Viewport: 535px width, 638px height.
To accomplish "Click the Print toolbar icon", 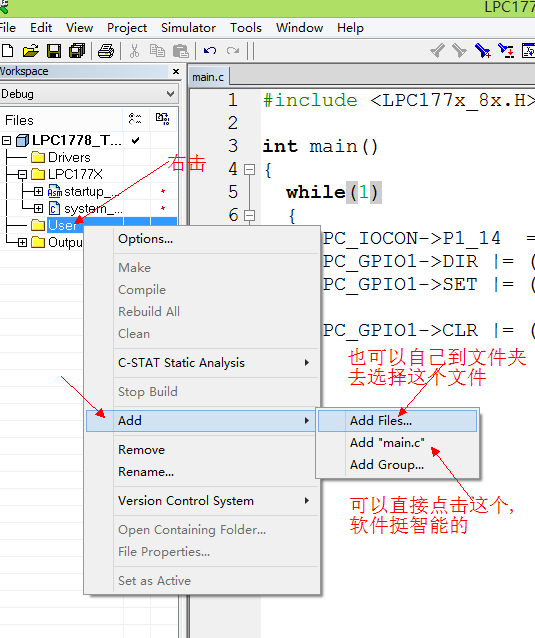I will [x=106, y=51].
